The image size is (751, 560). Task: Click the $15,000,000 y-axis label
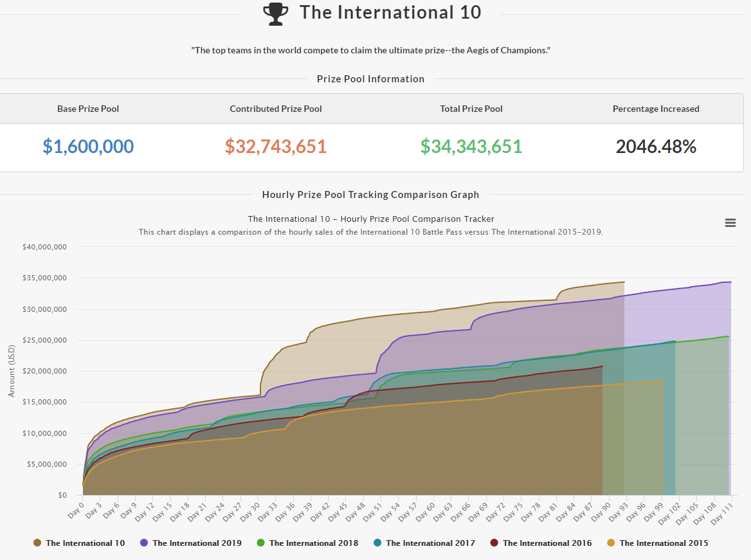[x=44, y=402]
